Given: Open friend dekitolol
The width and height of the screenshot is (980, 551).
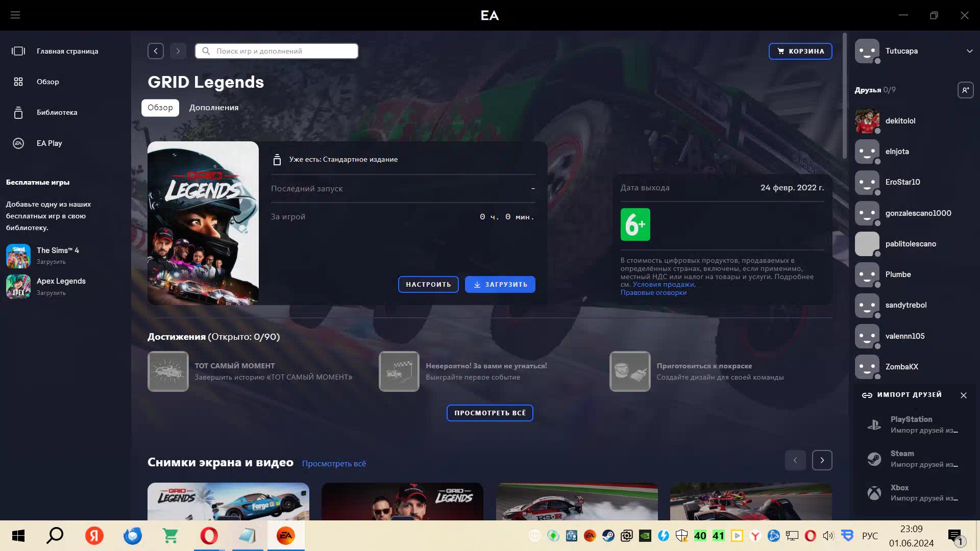Looking at the screenshot, I should (x=900, y=121).
